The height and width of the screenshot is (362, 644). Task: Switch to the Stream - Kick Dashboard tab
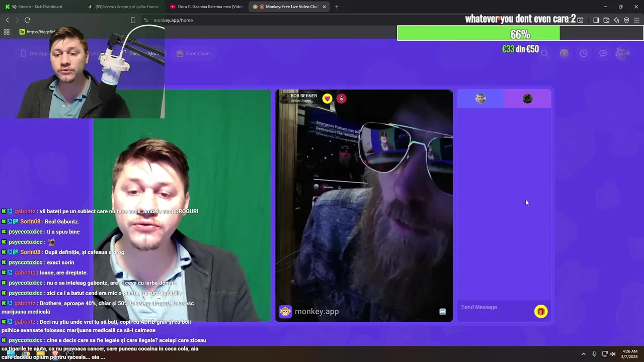(40, 7)
